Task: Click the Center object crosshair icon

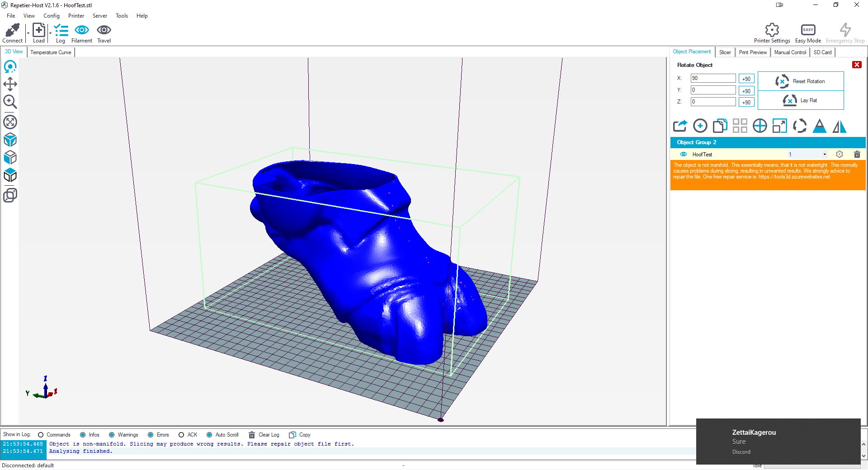Action: (759, 126)
